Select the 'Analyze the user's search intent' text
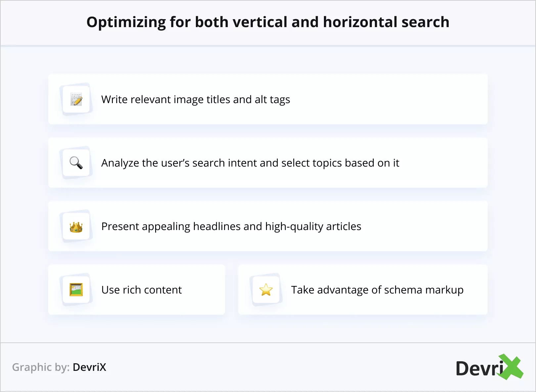The height and width of the screenshot is (392, 536). [250, 163]
